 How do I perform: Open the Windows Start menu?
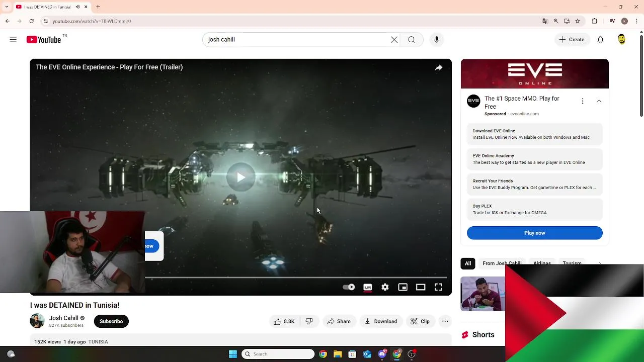pyautogui.click(x=233, y=354)
